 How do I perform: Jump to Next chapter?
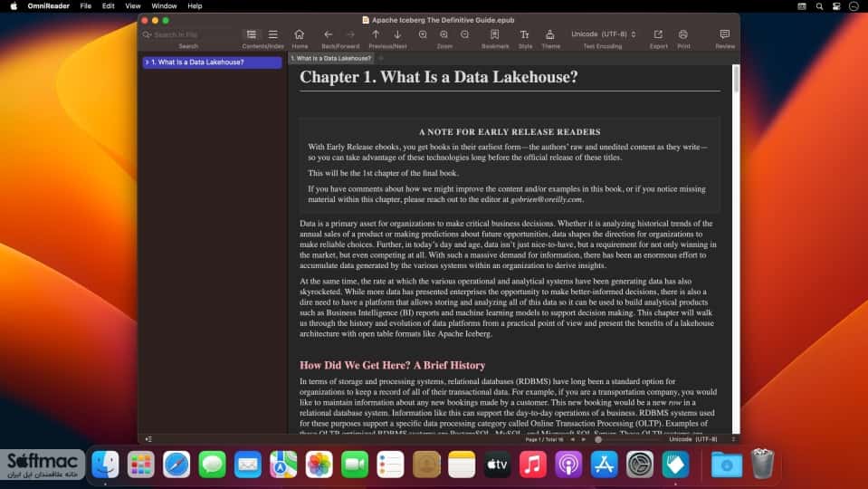[x=397, y=34]
